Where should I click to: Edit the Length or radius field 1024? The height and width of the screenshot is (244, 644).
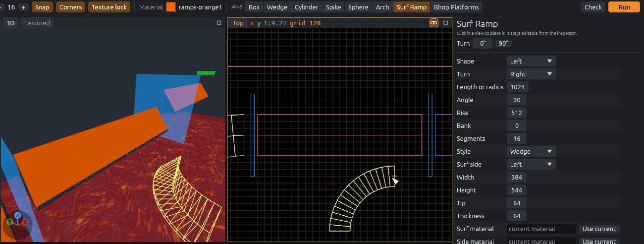pos(518,87)
